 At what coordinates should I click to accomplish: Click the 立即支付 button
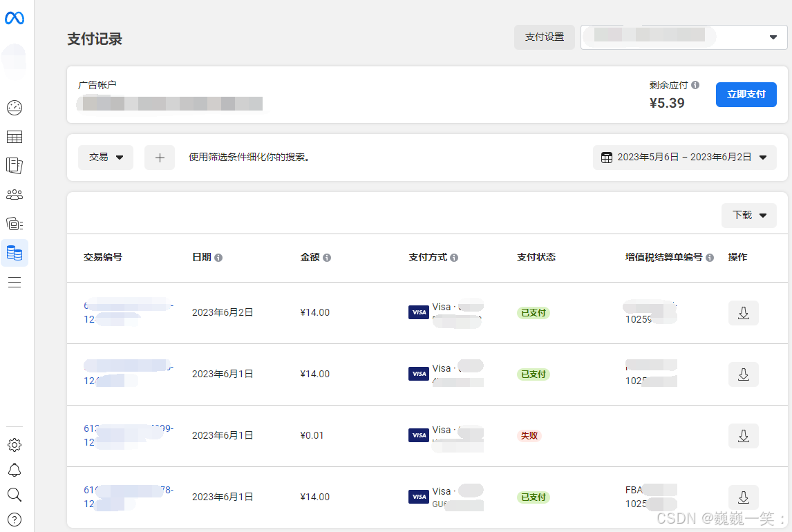[746, 95]
